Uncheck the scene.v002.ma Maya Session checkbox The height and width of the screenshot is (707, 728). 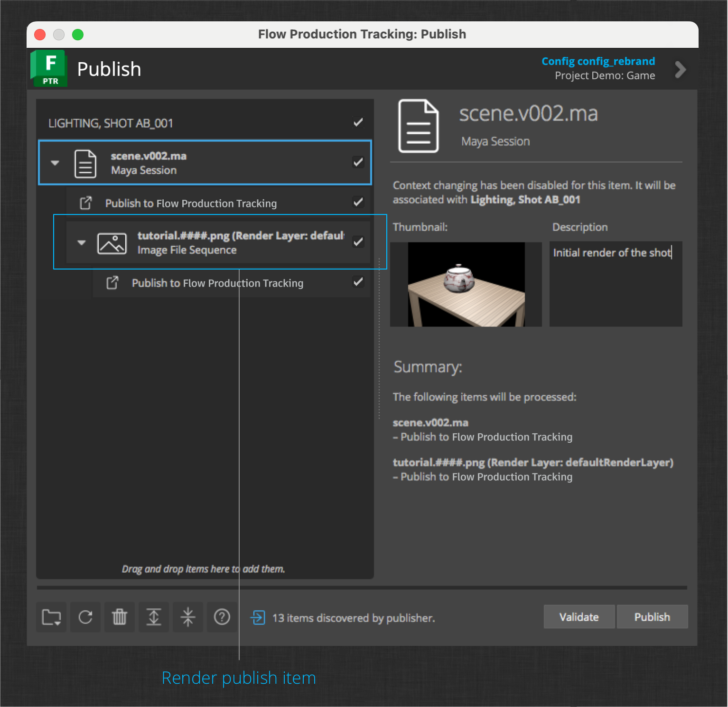[358, 162]
